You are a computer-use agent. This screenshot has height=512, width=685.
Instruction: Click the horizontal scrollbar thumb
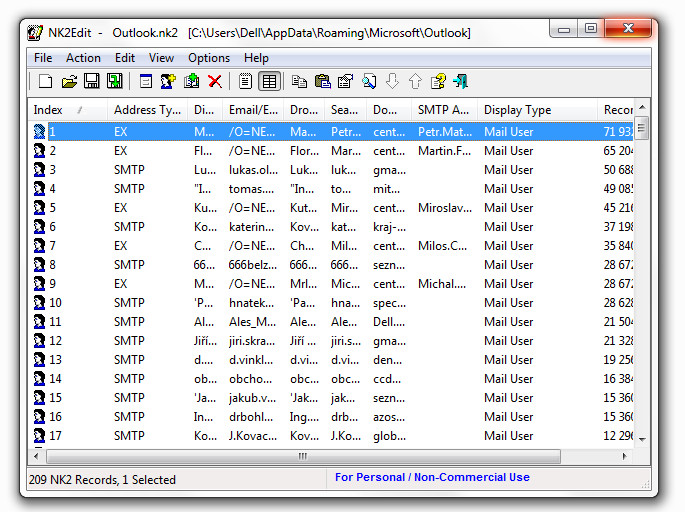point(303,457)
